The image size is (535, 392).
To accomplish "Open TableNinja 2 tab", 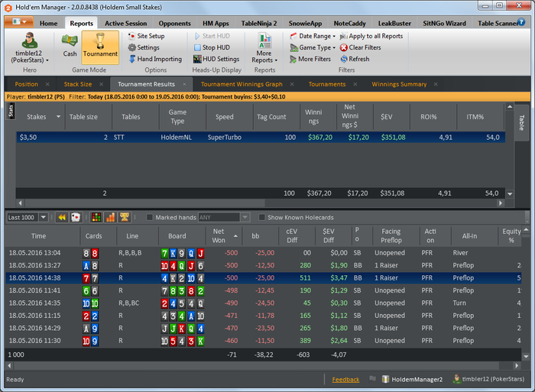I will click(x=259, y=23).
